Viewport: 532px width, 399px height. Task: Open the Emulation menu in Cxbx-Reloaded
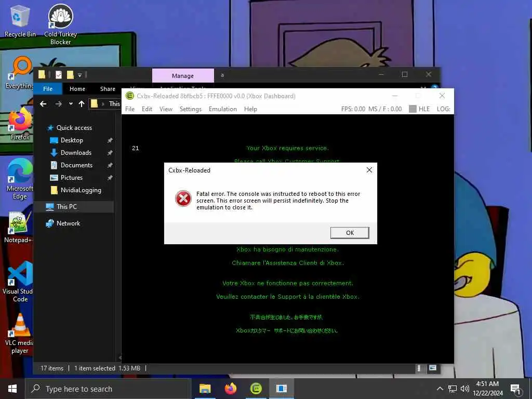click(x=222, y=109)
